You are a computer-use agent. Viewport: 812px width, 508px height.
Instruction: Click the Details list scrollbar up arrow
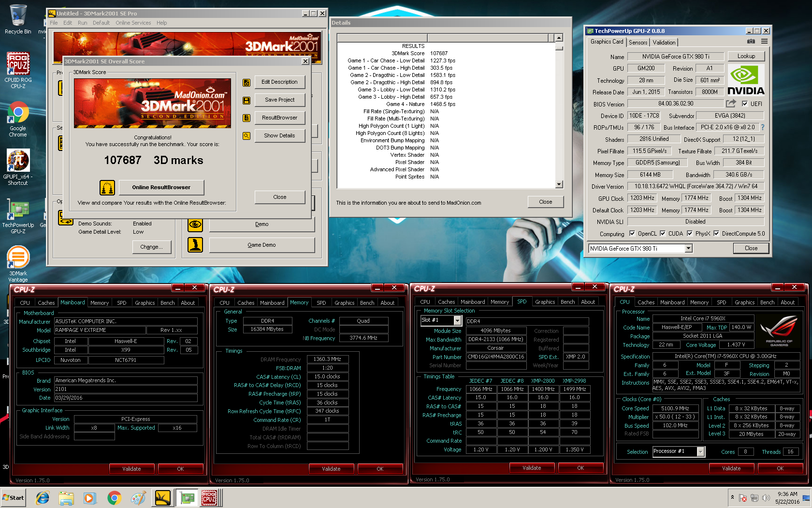559,38
